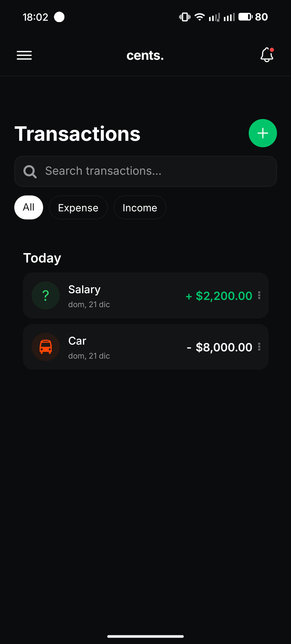Tap the orange Car category icon

[x=46, y=347]
